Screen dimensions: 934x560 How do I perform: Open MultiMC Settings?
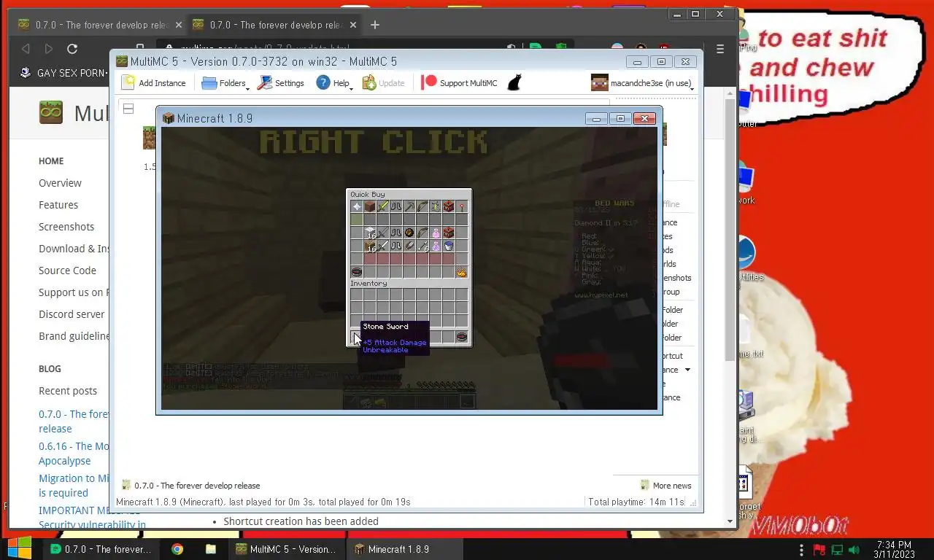[x=281, y=82]
